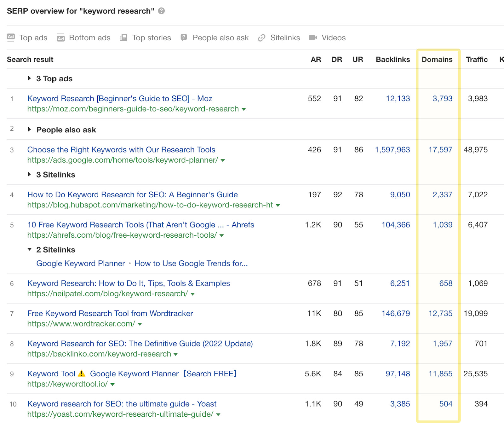Click domains count 658 for Neil Patel

click(446, 283)
